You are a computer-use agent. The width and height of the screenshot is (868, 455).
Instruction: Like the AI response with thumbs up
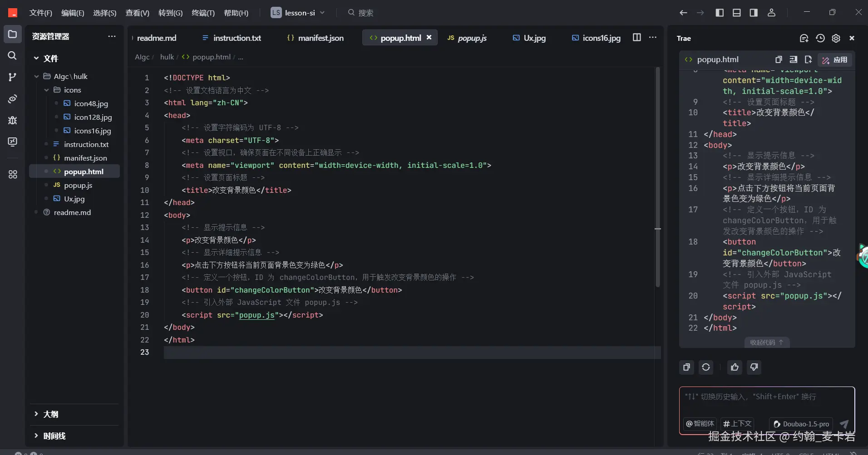[735, 367]
